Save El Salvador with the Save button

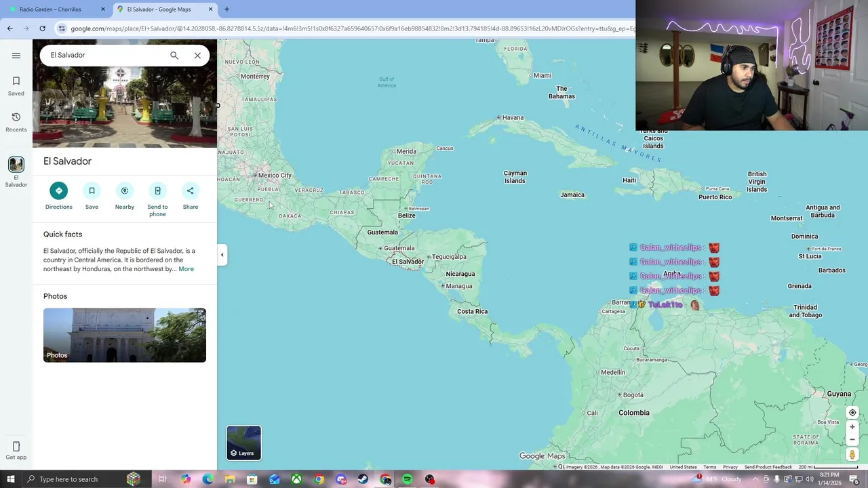tap(92, 197)
